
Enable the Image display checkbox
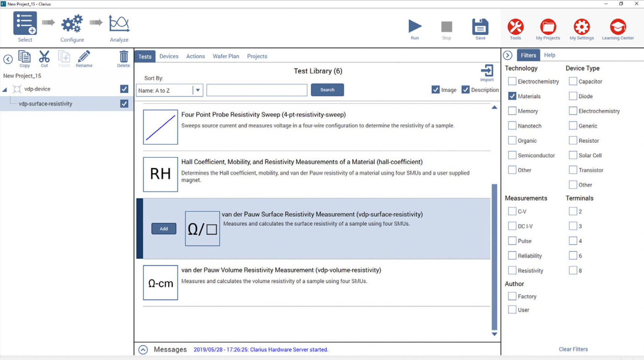point(435,90)
